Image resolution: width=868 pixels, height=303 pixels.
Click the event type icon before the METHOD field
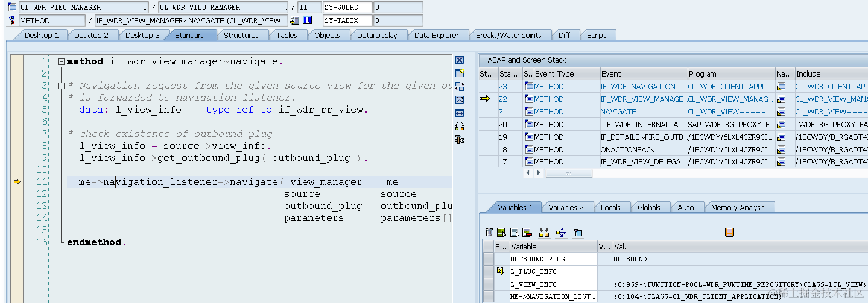(x=12, y=20)
